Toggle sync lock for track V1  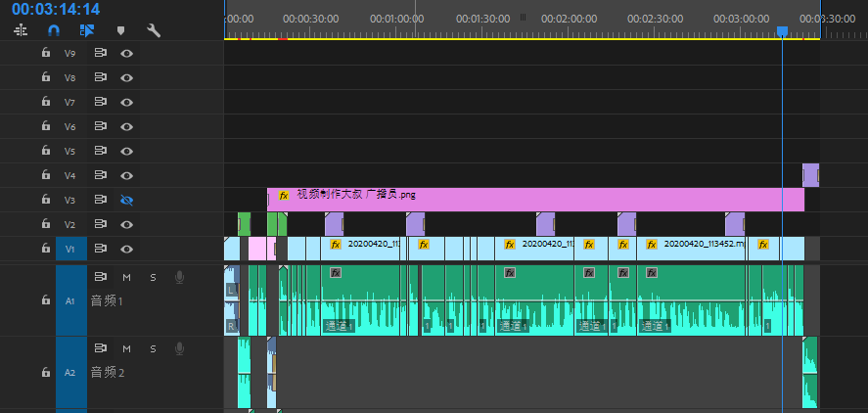(x=100, y=249)
